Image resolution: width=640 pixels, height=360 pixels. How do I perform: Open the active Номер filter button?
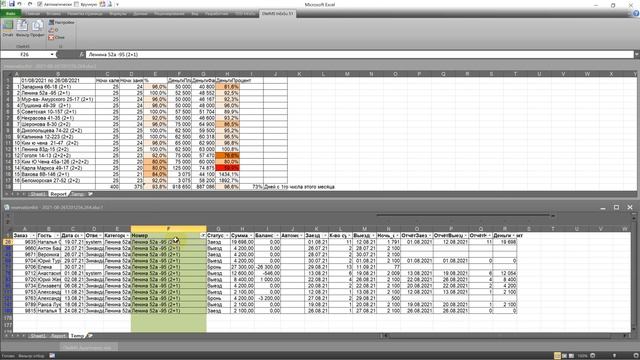(x=203, y=236)
